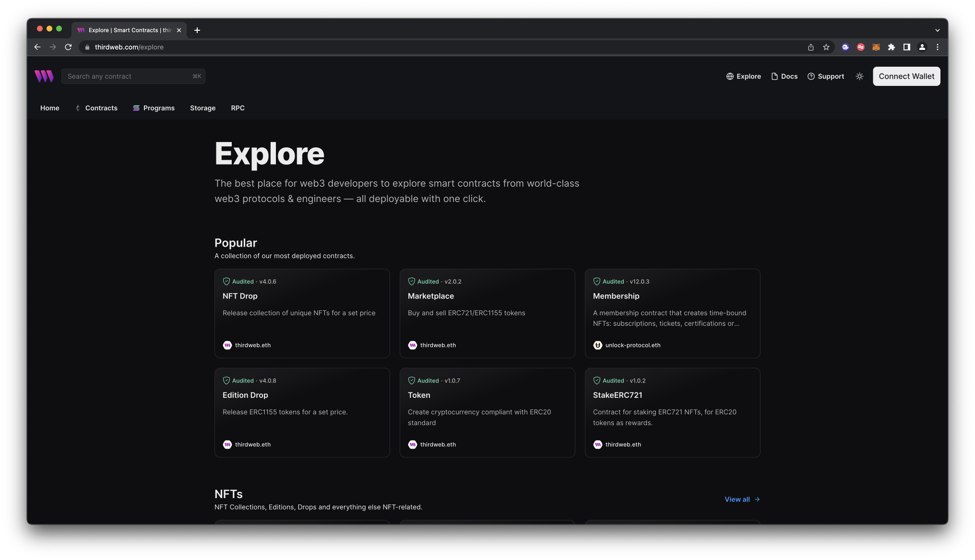
Task: Click View all in the NFTs section
Action: click(737, 499)
